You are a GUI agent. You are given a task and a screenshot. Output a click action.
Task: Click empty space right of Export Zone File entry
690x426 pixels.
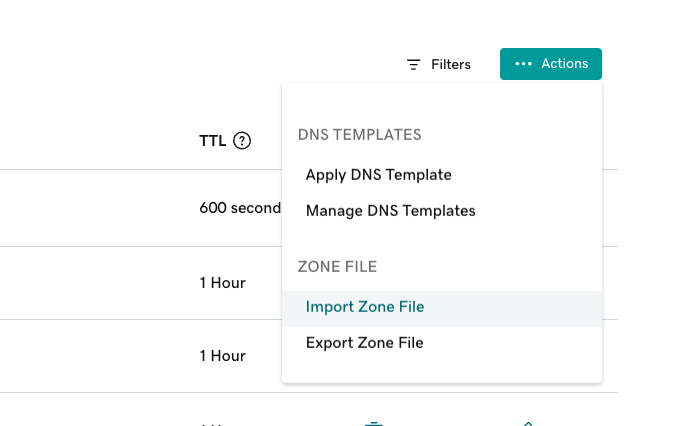click(520, 343)
